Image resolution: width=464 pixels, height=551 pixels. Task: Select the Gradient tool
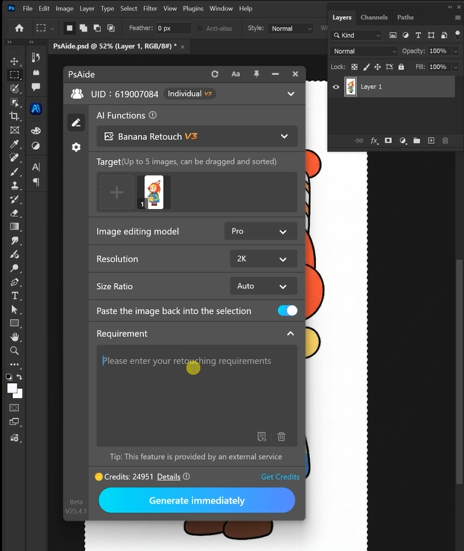(14, 227)
